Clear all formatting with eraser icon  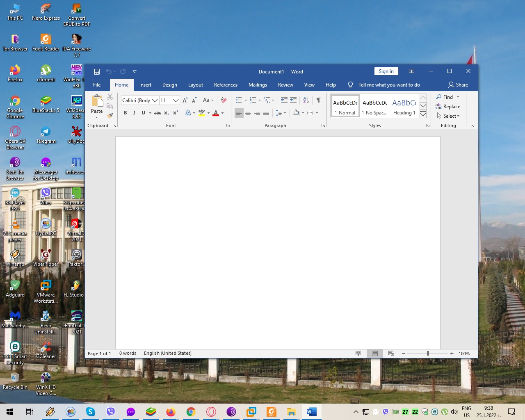coord(224,100)
